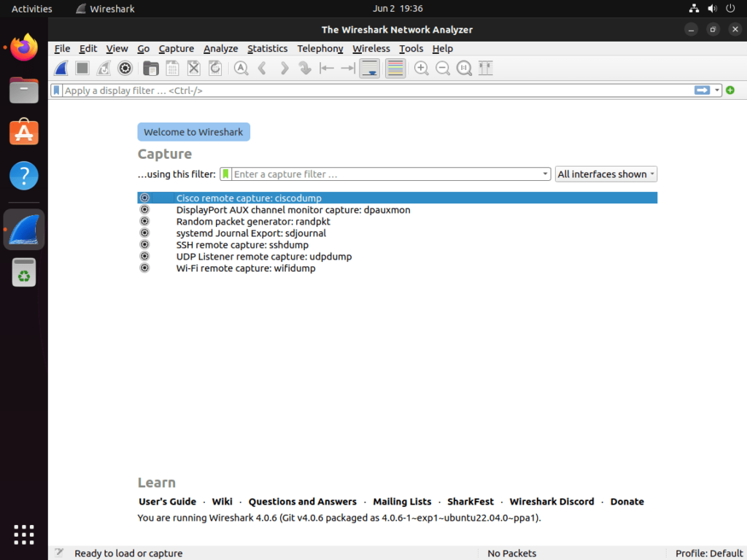Click the display filter input field

(379, 90)
